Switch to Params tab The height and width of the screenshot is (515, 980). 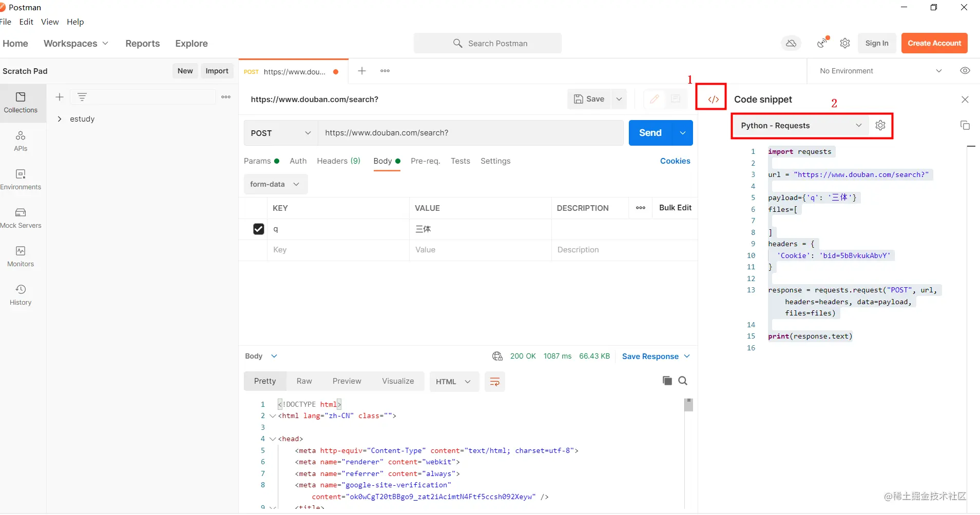click(x=261, y=161)
